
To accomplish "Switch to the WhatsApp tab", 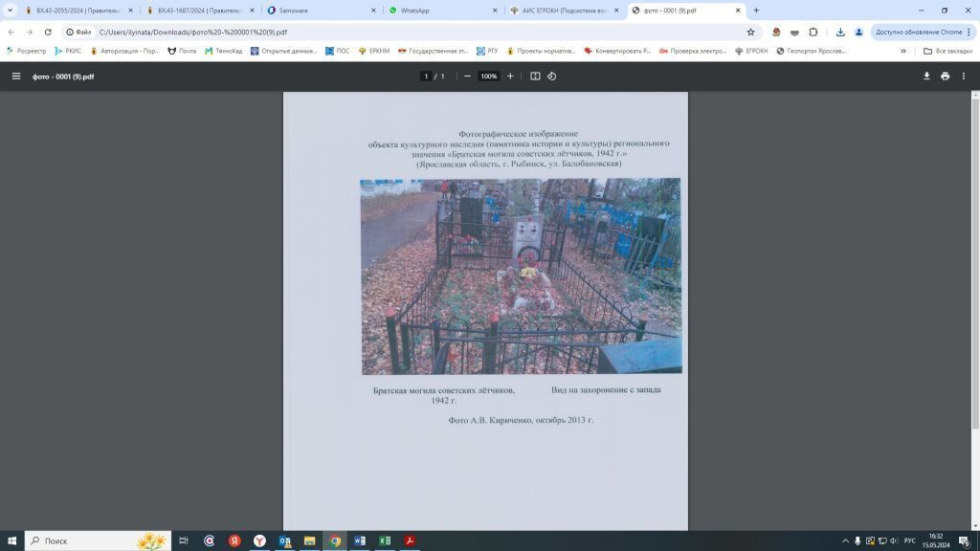I will click(x=440, y=11).
